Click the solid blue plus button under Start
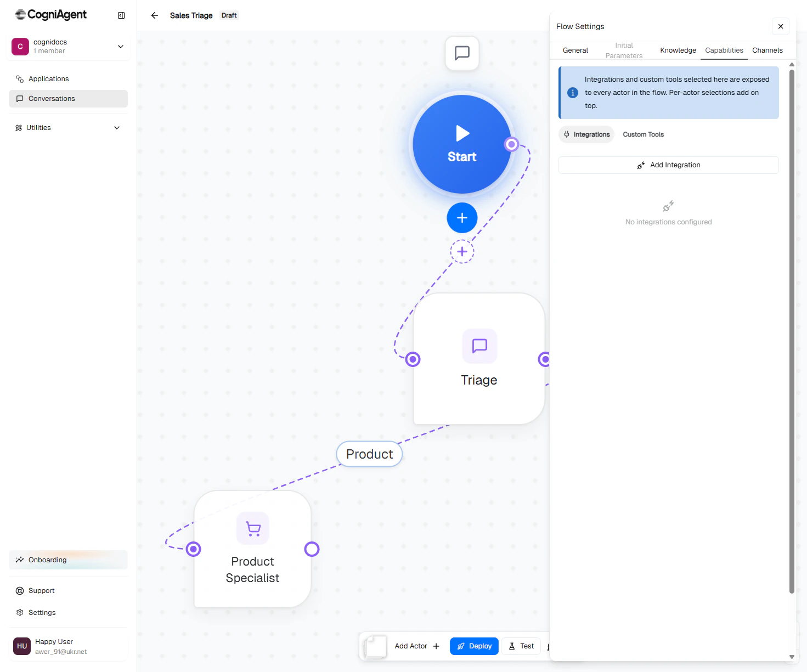 (x=462, y=218)
